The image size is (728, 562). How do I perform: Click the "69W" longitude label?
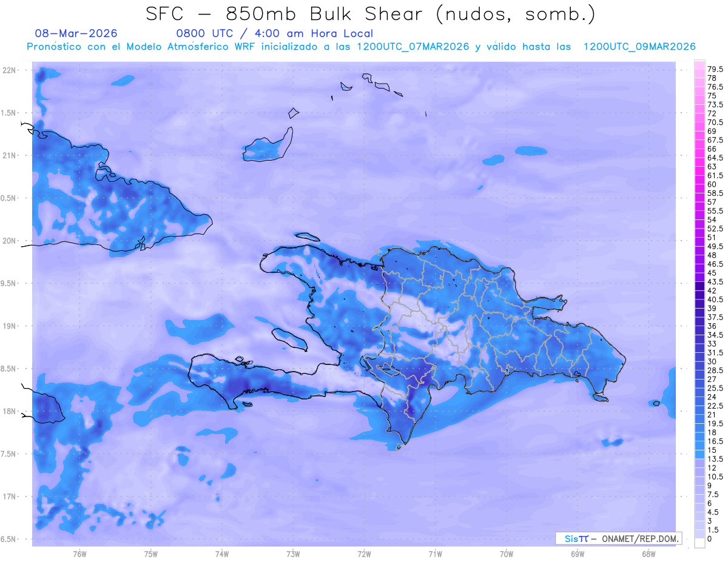(578, 554)
